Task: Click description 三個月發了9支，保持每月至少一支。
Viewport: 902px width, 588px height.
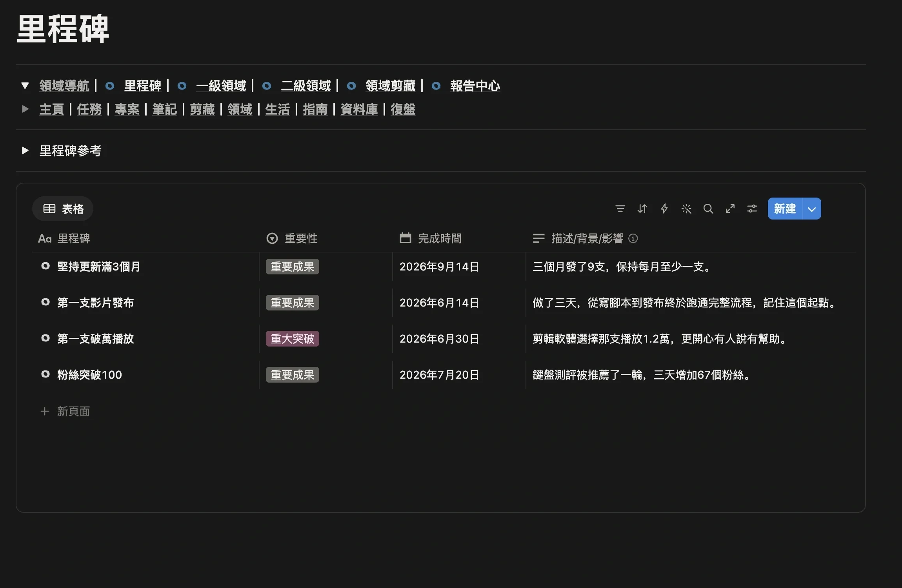Action: pos(622,267)
